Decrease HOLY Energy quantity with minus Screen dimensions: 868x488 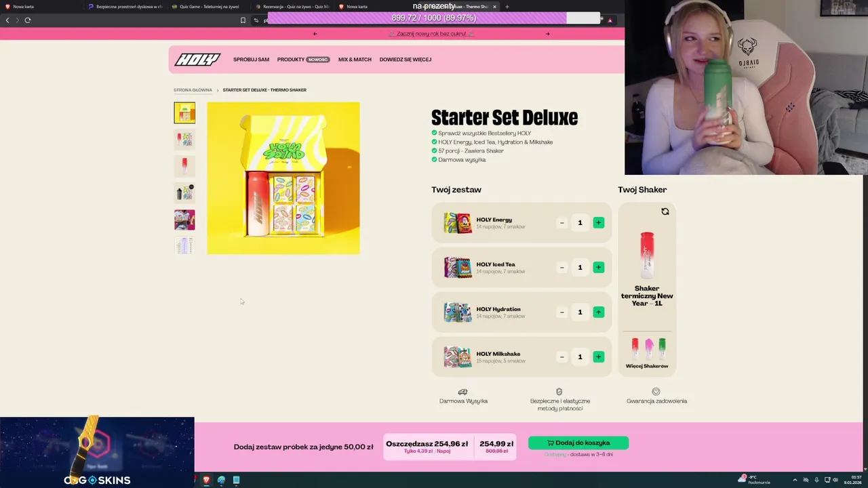[x=561, y=222]
